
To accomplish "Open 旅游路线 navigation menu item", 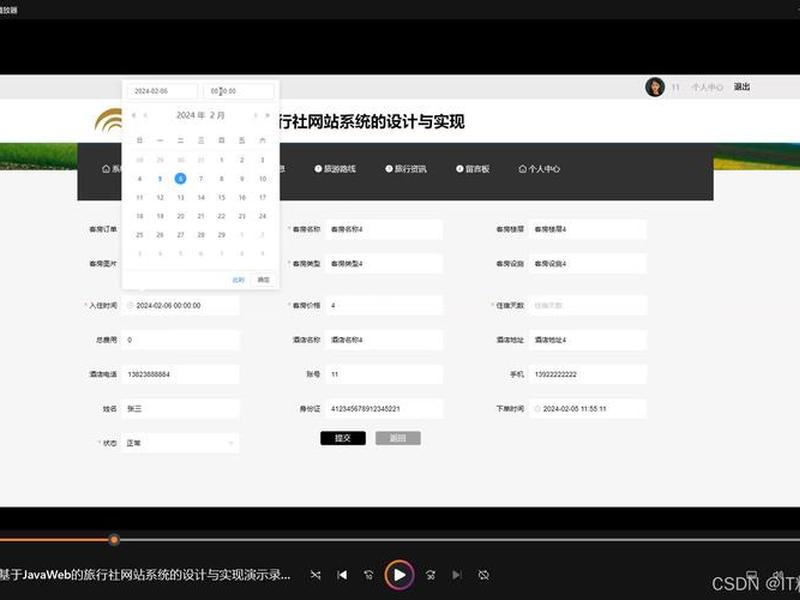I will click(335, 169).
